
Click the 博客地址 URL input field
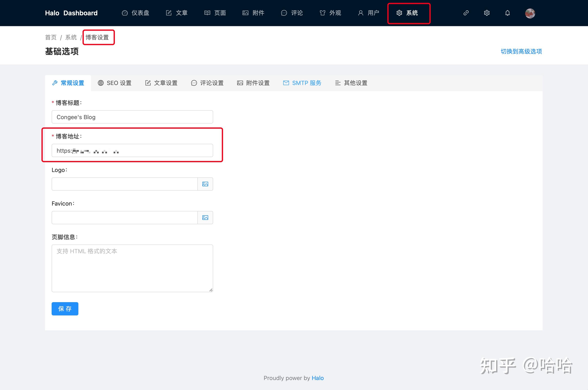[132, 150]
